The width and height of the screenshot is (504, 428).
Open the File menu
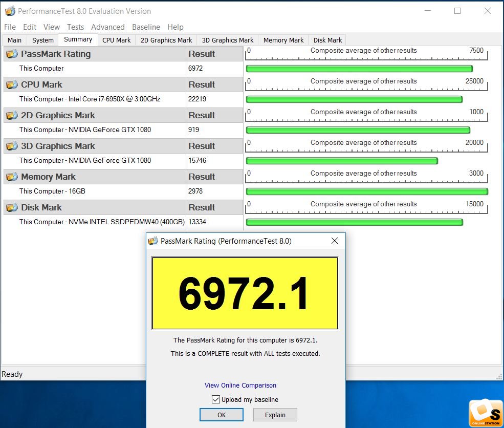tap(10, 27)
